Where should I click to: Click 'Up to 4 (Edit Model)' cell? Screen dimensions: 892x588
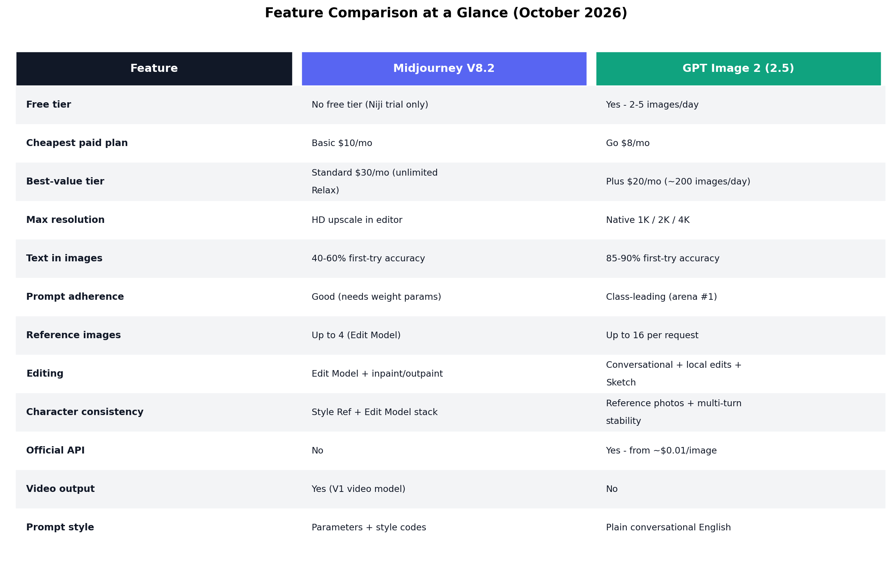pyautogui.click(x=356, y=336)
